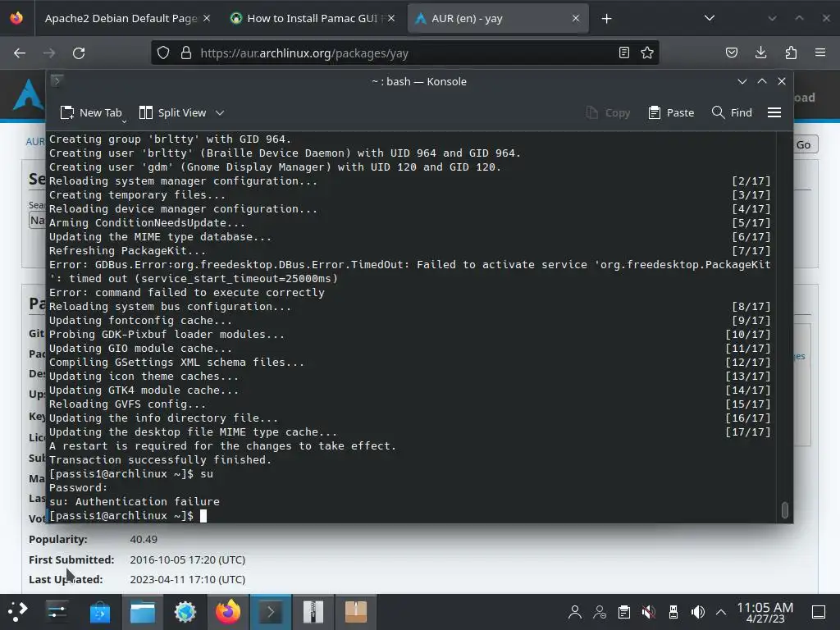The height and width of the screenshot is (630, 840).
Task: Open Find in Konsole
Action: [x=732, y=113]
